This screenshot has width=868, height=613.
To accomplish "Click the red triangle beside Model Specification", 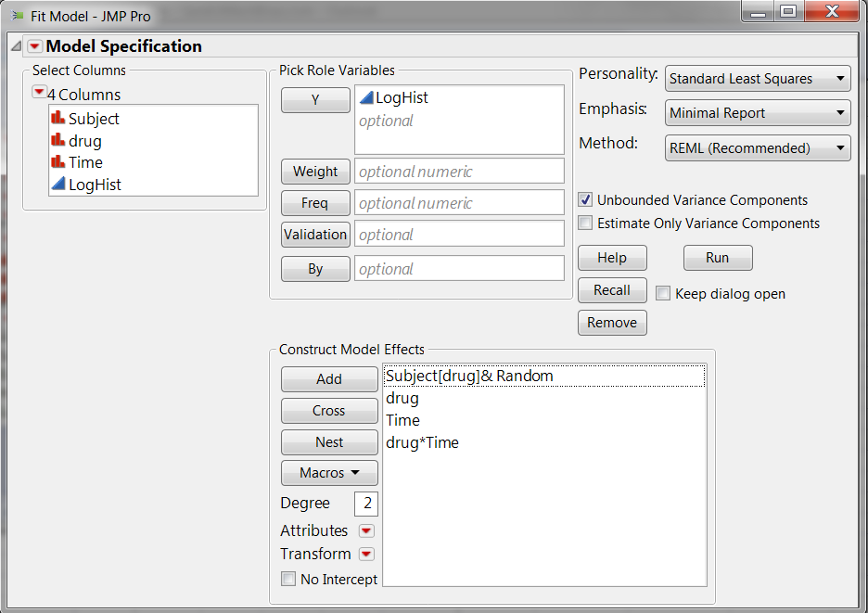I will pyautogui.click(x=34, y=46).
